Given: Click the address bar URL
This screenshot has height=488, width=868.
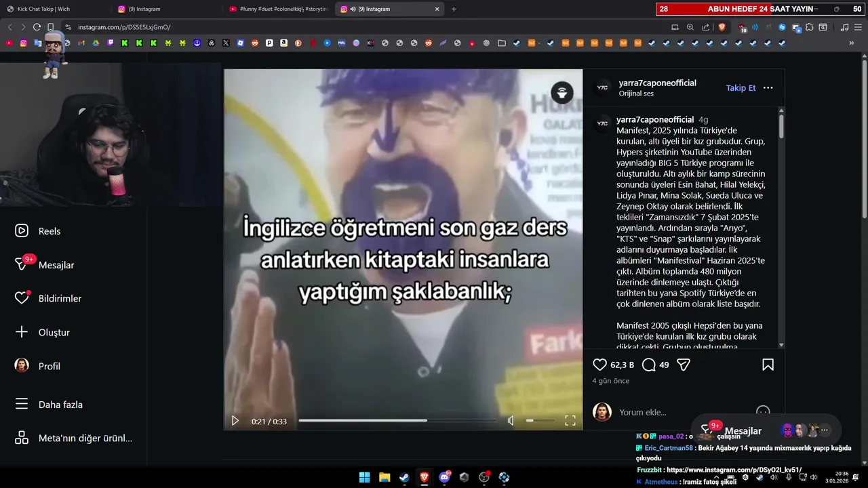Looking at the screenshot, I should [124, 27].
